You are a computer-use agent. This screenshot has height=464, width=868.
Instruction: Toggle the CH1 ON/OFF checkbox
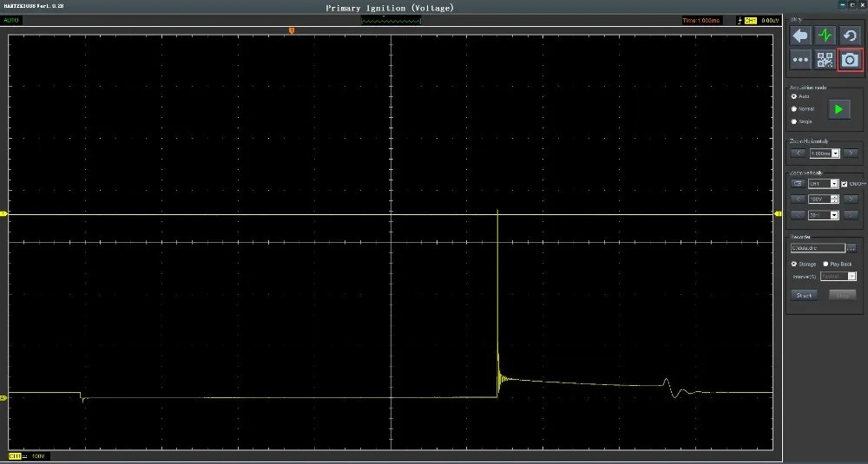(845, 184)
